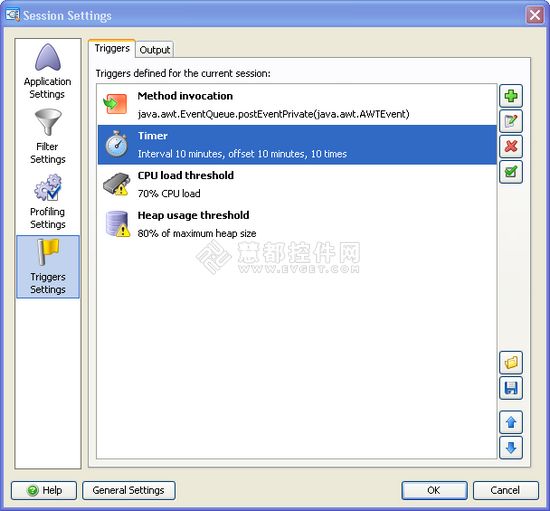Open Filter Settings section
This screenshot has width=550, height=511.
point(48,136)
